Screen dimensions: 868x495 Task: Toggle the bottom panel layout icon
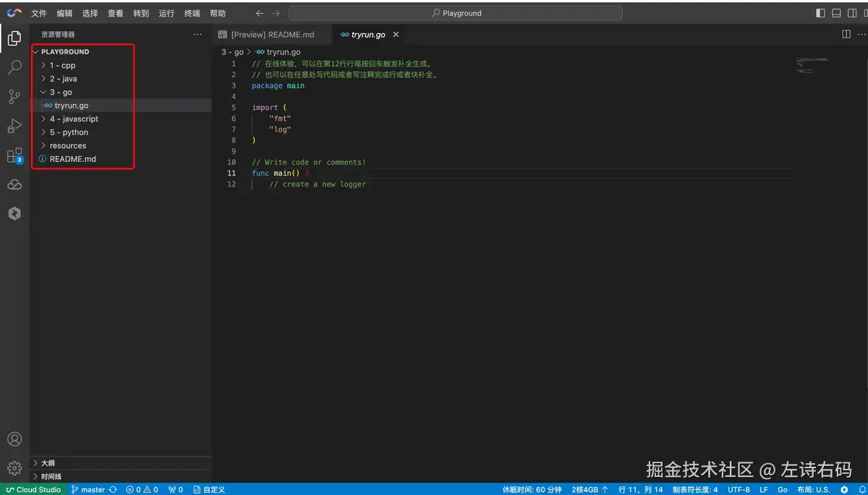(x=836, y=13)
